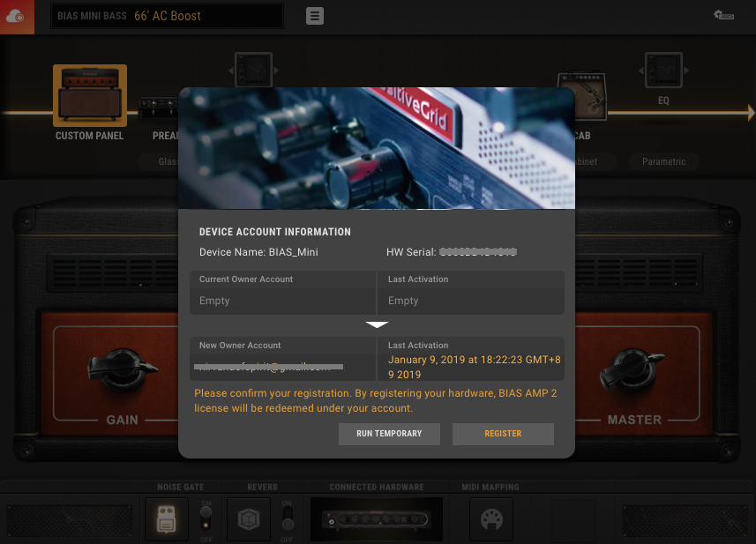Click the Noise Gate pedal icon
The image size is (756, 544).
(166, 519)
